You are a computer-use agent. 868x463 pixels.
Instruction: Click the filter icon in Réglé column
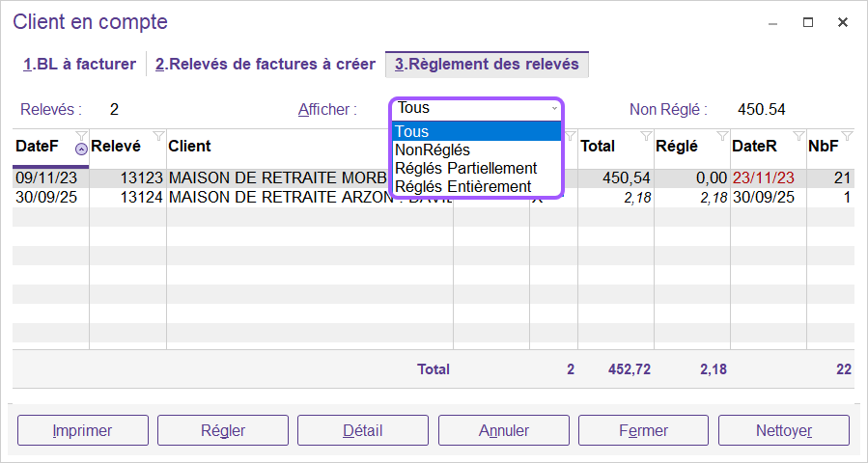pyautogui.click(x=722, y=135)
